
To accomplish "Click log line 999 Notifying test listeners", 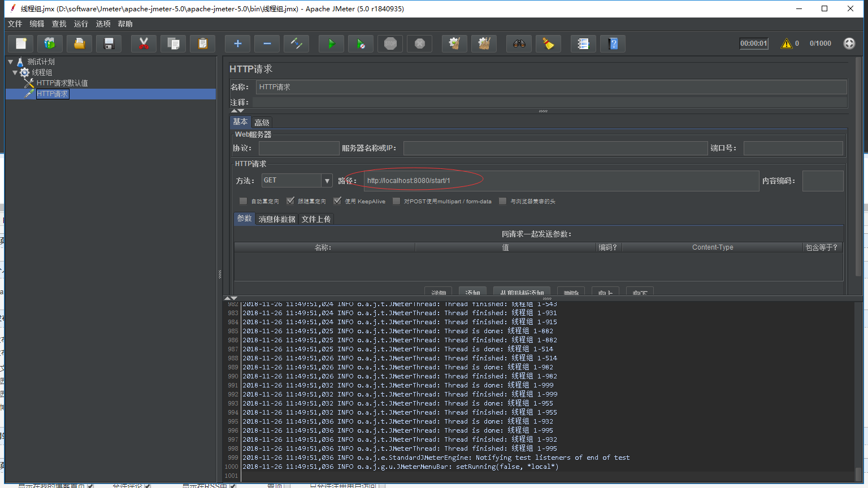I will (436, 457).
